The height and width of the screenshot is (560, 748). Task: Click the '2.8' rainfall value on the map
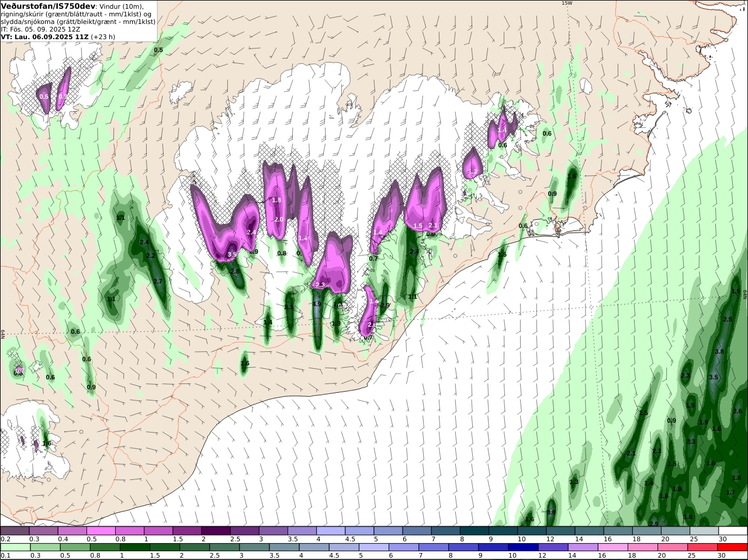[x=235, y=271]
